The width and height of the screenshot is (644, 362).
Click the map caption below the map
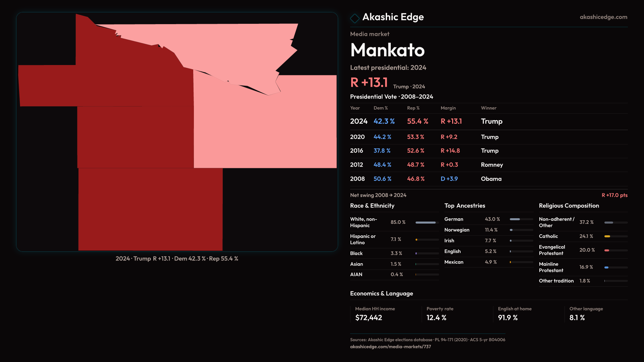pyautogui.click(x=177, y=259)
